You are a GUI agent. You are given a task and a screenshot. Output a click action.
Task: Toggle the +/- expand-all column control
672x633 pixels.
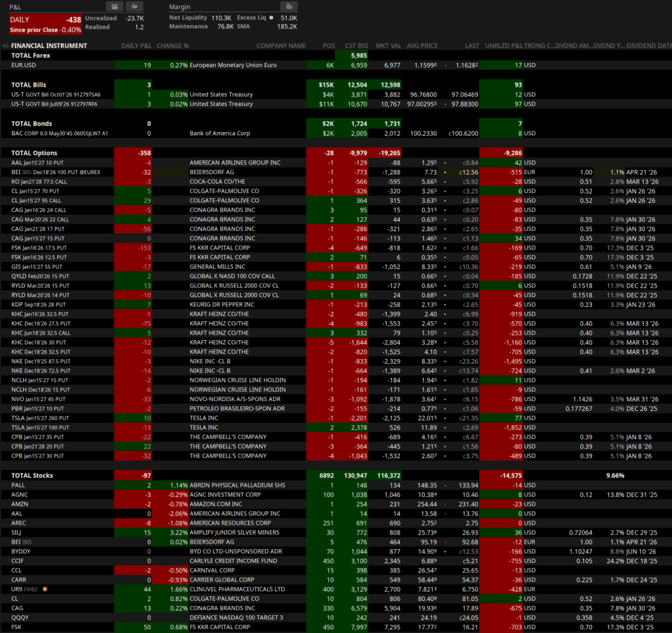[5, 46]
